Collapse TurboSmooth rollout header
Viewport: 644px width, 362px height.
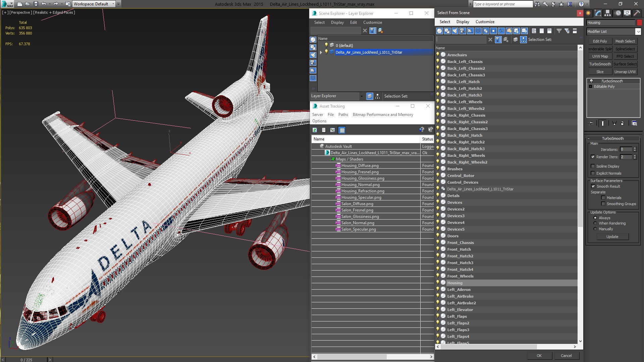(x=612, y=138)
